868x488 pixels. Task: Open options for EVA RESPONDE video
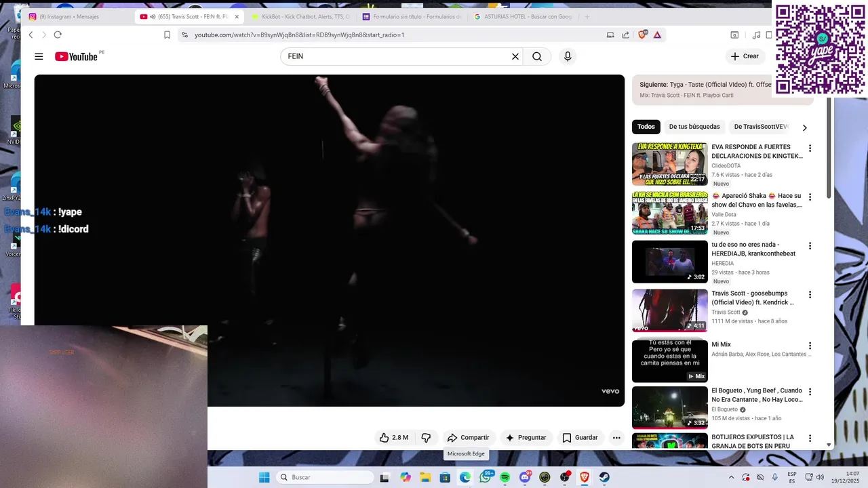coord(809,148)
